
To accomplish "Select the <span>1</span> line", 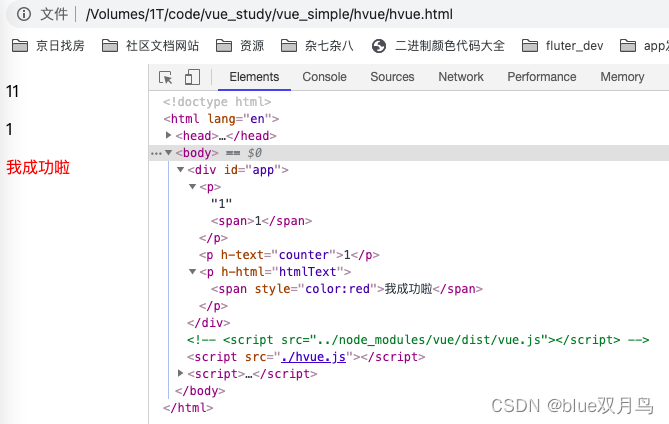I will 262,221.
